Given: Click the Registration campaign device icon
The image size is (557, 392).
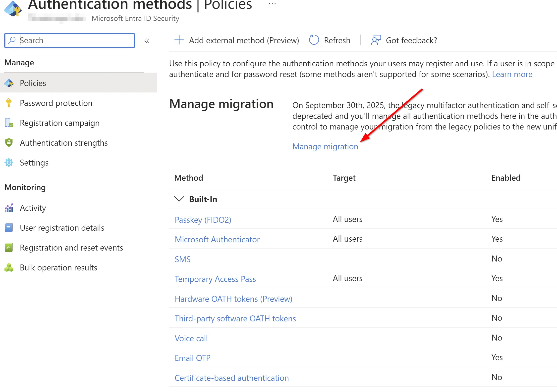Looking at the screenshot, I should [9, 123].
